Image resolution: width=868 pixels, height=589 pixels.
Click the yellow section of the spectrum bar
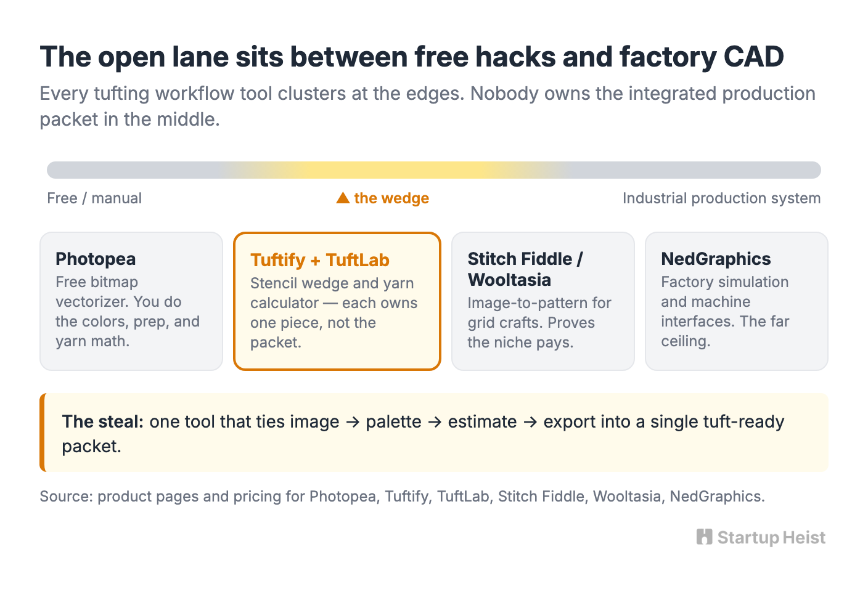tap(395, 170)
